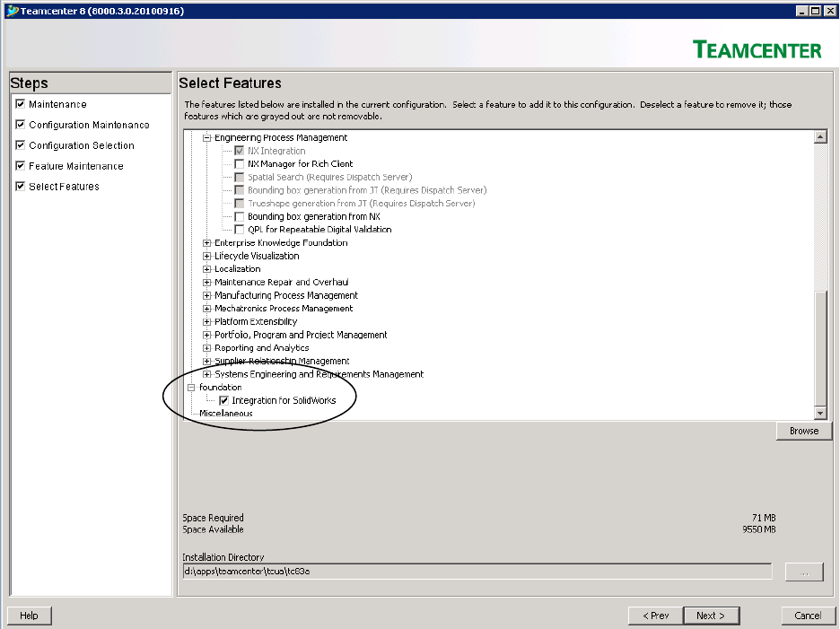Expand Maintenance Repair and Overhaul node
Image resolution: width=840 pixels, height=629 pixels.
click(x=206, y=283)
